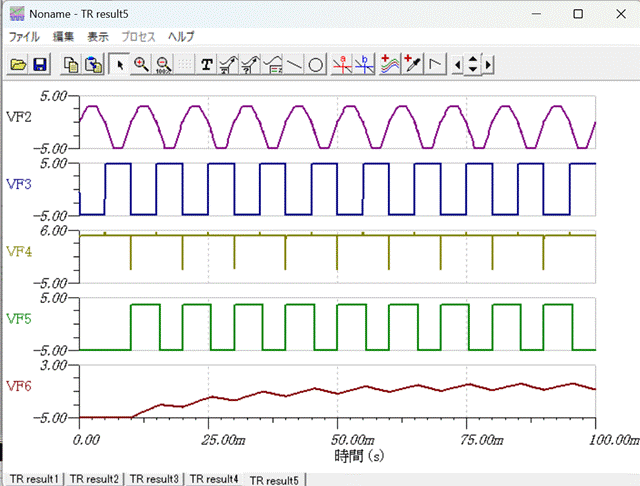Click the Open file folder icon
The width and height of the screenshot is (640, 486).
(18, 64)
